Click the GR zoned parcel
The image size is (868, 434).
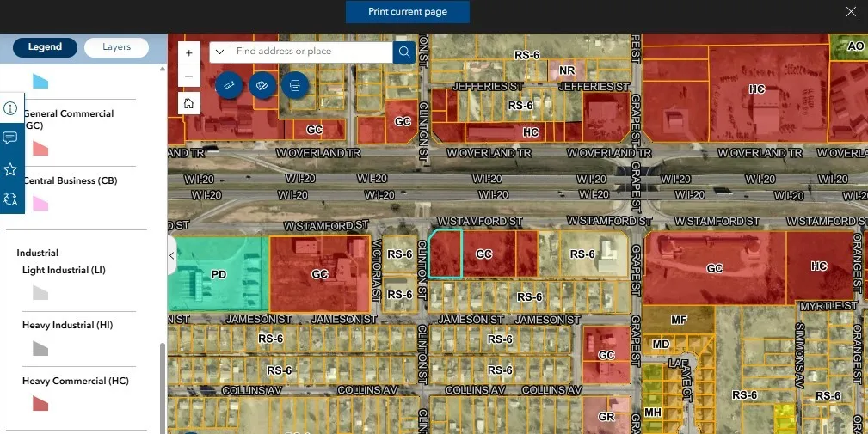(x=606, y=417)
